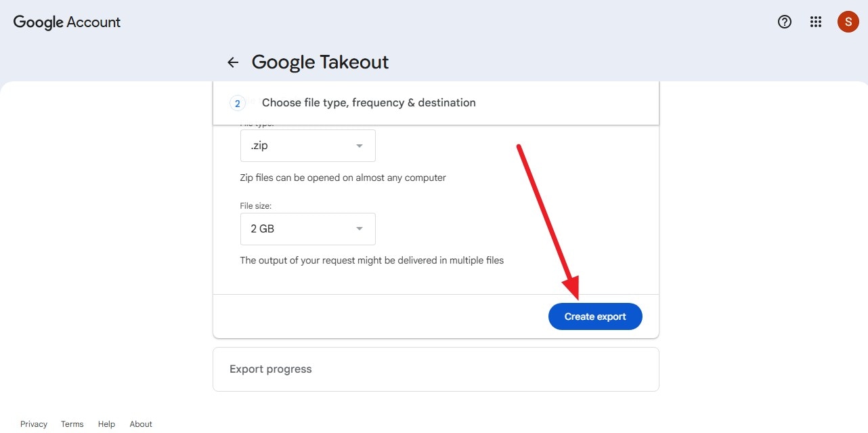Viewport: 868px width, 433px height.
Task: Click the Create export button
Action: pyautogui.click(x=595, y=316)
